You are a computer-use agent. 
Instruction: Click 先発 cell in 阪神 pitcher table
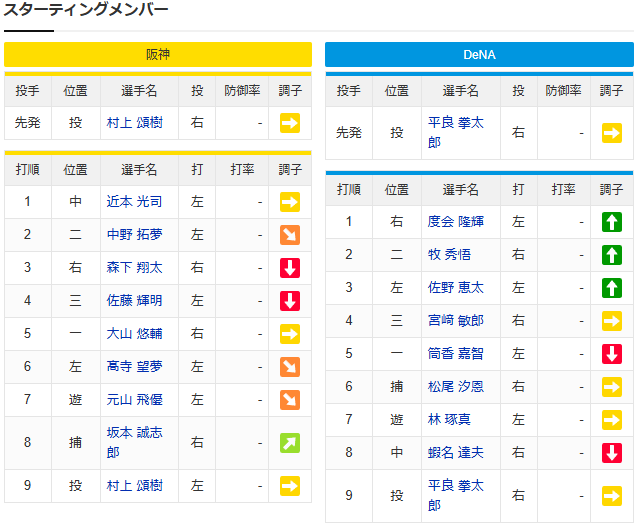point(28,122)
